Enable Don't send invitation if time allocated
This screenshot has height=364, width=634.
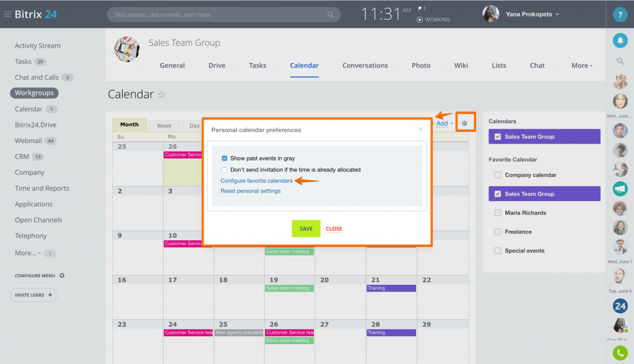click(x=224, y=170)
